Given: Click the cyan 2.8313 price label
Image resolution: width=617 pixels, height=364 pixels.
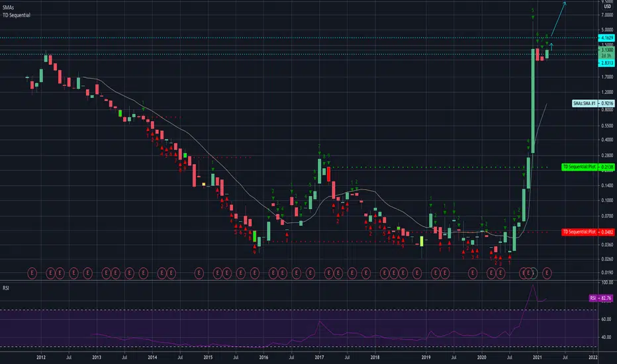Looking at the screenshot, I should click(606, 63).
